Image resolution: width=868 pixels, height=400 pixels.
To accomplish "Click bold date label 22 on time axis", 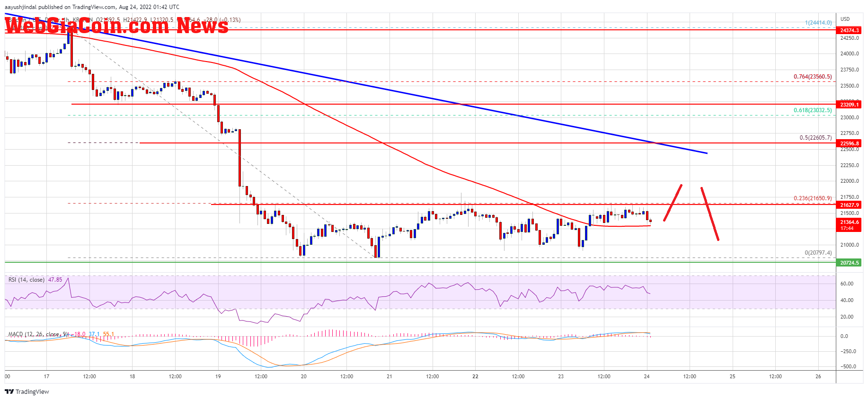I will click(475, 377).
